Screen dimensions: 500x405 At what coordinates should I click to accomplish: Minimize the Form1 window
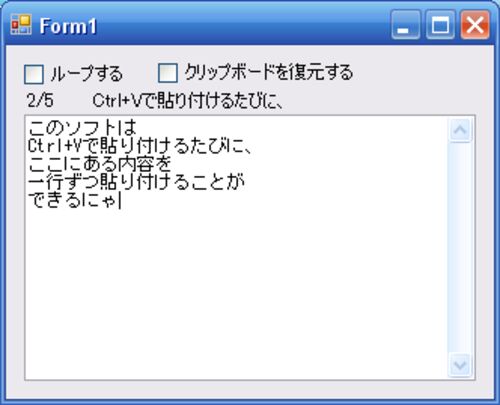click(405, 25)
